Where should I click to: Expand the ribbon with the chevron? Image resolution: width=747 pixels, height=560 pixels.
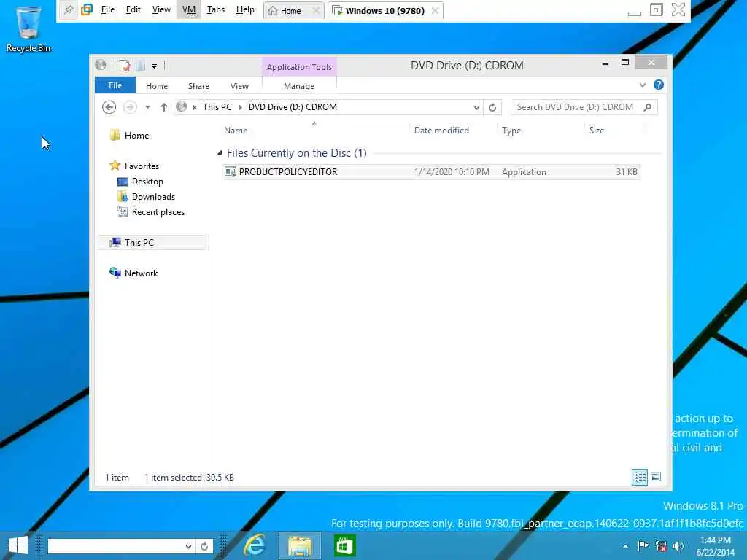pos(643,85)
